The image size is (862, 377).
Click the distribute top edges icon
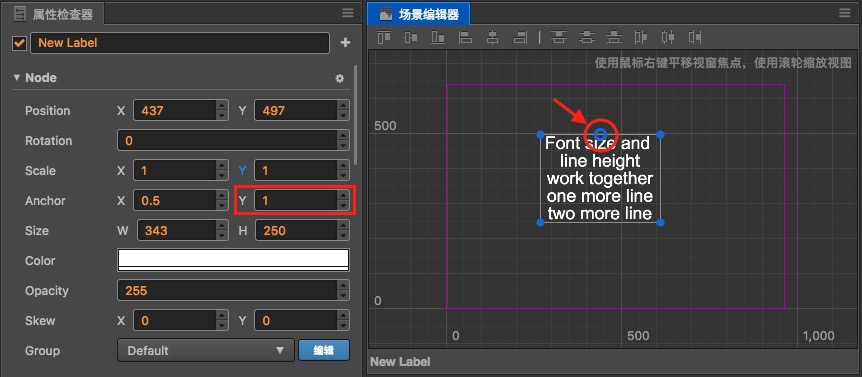pyautogui.click(x=559, y=37)
